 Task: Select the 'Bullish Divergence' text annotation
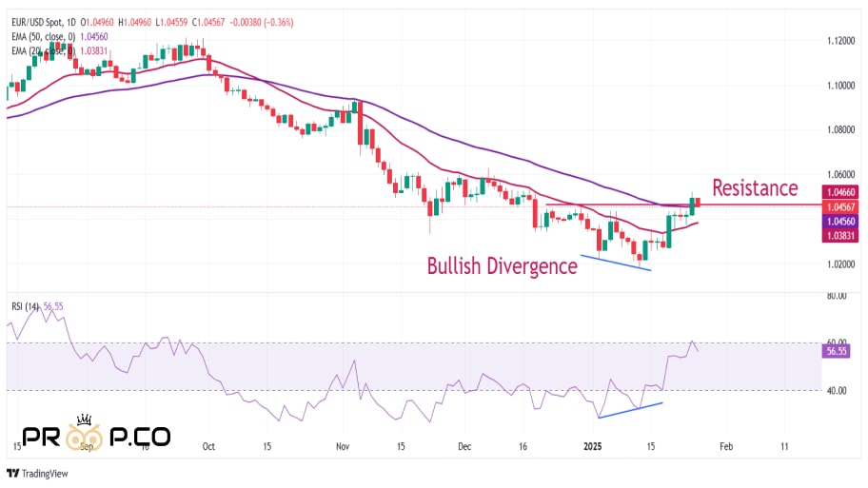(503, 266)
